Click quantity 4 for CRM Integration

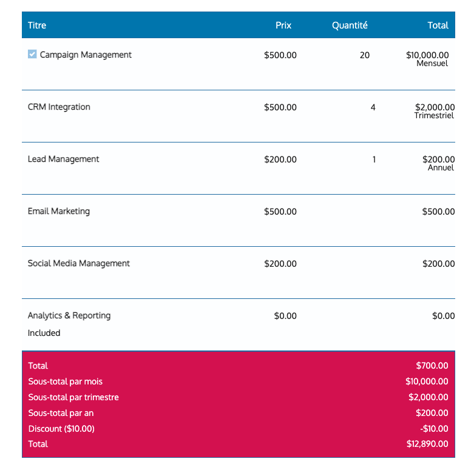(x=373, y=107)
